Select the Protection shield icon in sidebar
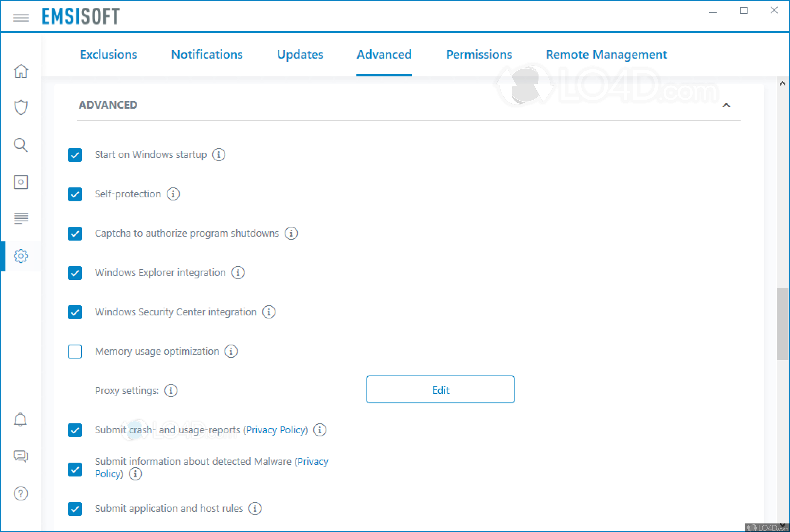 (21, 107)
